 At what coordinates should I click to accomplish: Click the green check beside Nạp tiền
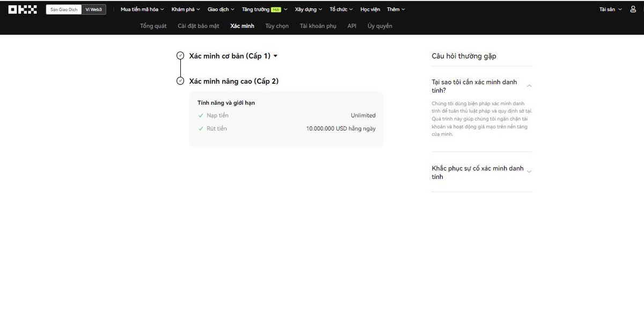click(x=201, y=115)
